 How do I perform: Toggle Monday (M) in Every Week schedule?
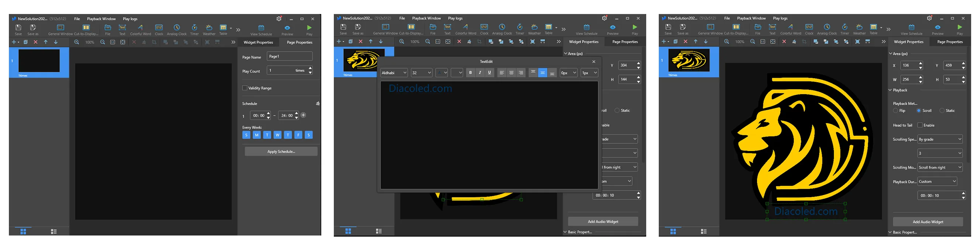(257, 135)
